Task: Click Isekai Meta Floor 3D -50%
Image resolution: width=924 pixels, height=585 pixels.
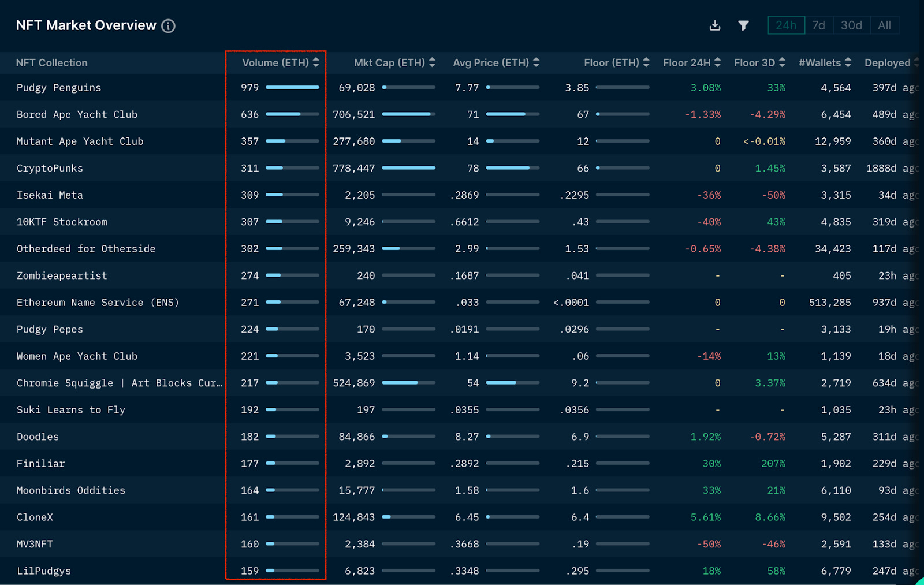Action: (773, 195)
